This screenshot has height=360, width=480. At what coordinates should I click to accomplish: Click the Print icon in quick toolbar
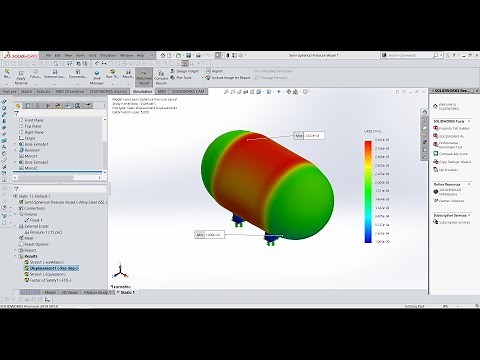click(x=198, y=55)
